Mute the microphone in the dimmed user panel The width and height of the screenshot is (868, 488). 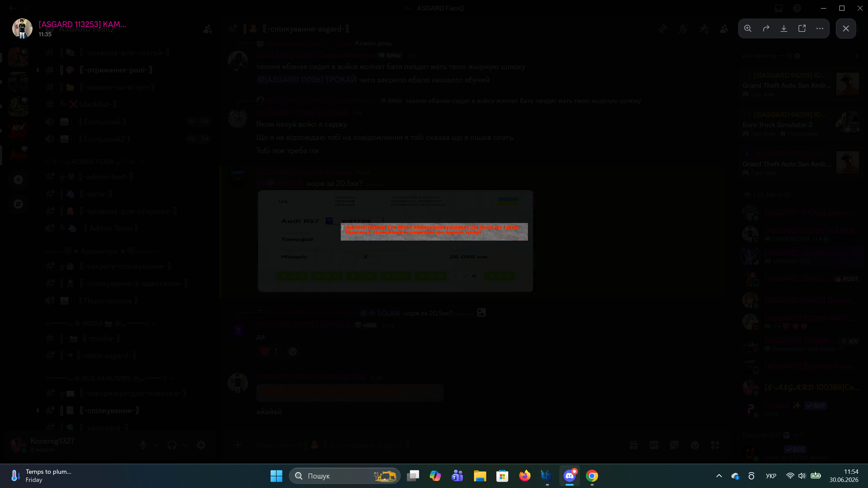point(143,445)
